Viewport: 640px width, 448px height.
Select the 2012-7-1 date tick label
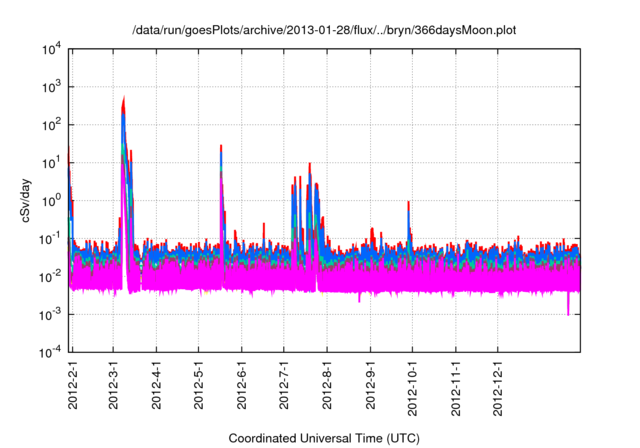tap(285, 383)
